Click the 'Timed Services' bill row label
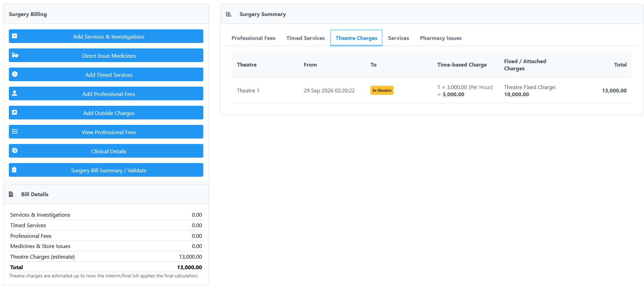This screenshot has height=290, width=644. (x=28, y=225)
